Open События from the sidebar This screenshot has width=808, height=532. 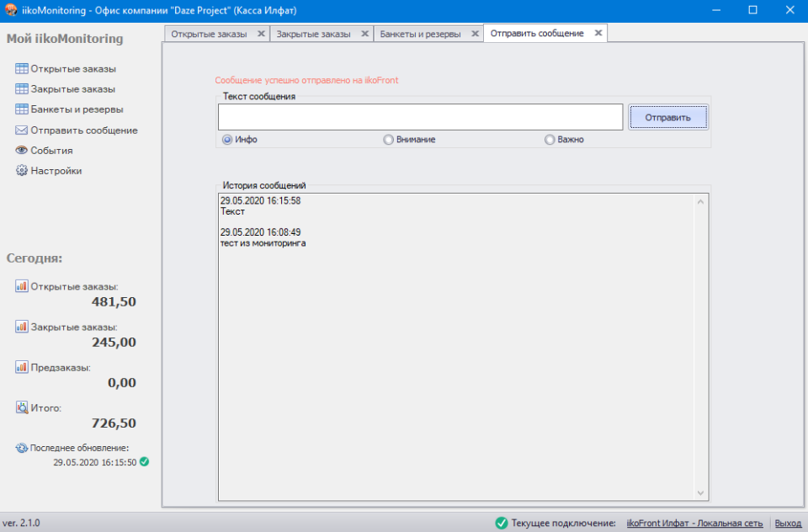coord(51,150)
